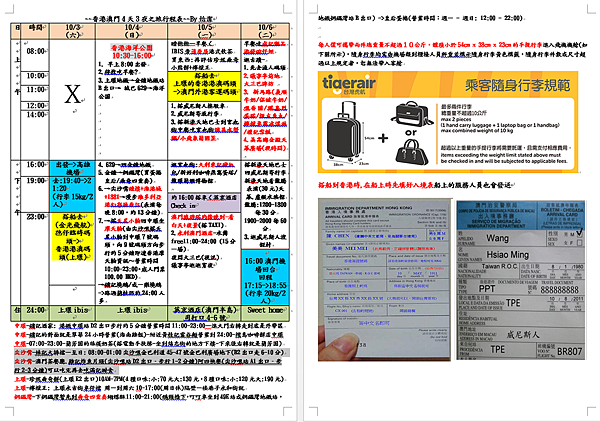Click the red hand-luggage rule paragraph

(452, 54)
